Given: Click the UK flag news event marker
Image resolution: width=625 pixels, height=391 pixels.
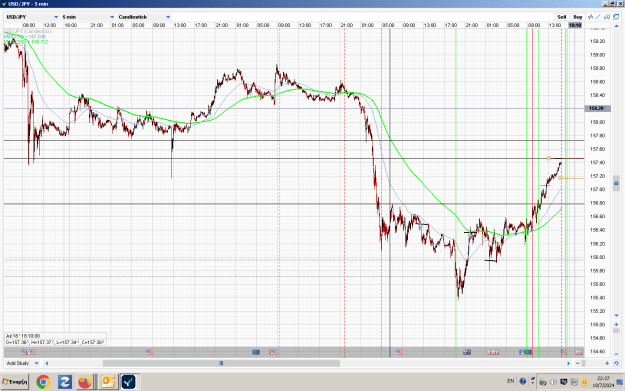Looking at the screenshot, I should point(579,352).
